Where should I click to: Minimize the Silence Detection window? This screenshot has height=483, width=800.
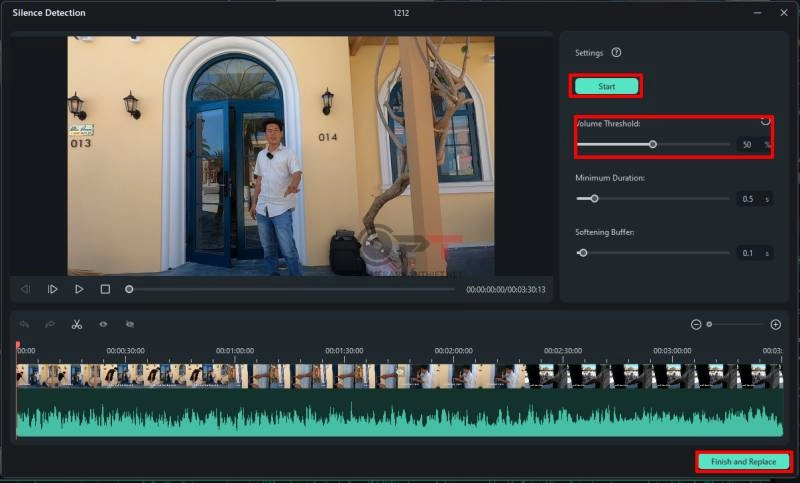tap(758, 13)
